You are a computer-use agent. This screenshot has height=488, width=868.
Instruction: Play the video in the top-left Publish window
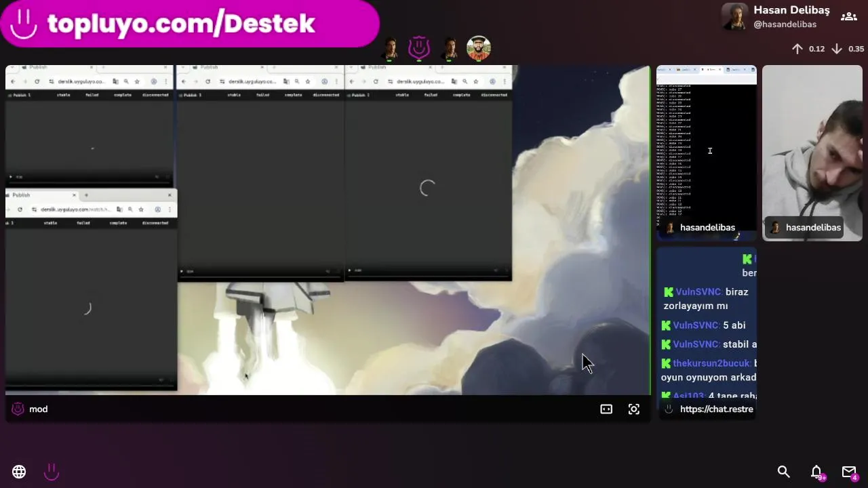coord(11,177)
